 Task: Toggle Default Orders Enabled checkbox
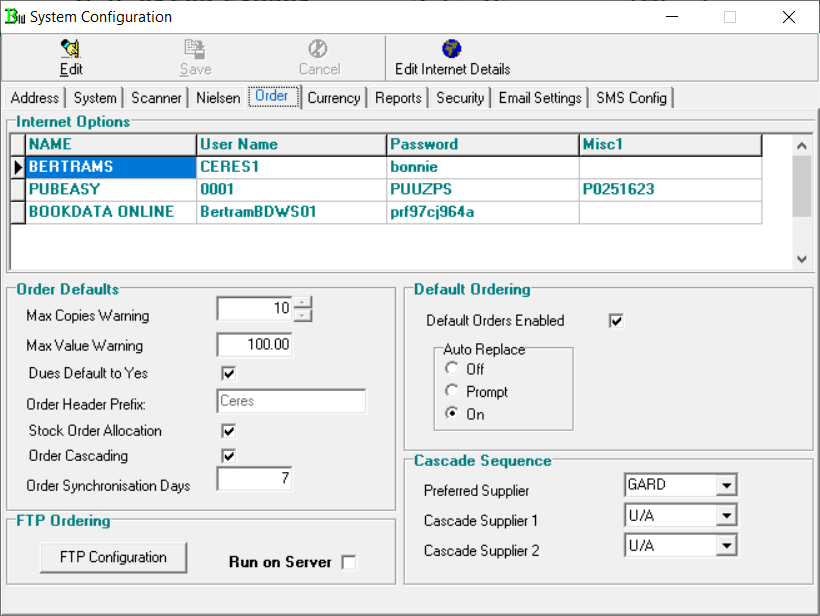(x=616, y=321)
